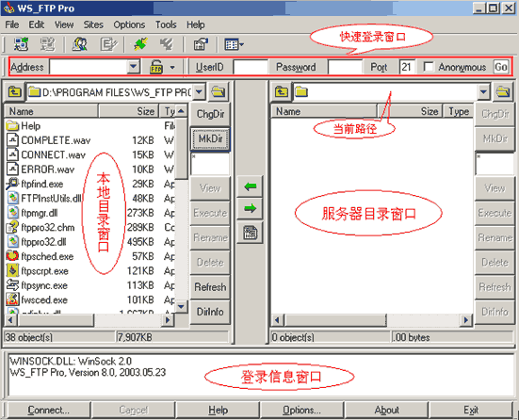The height and width of the screenshot is (420, 519).
Task: Open the Help menu in menu bar
Action: click(x=195, y=24)
